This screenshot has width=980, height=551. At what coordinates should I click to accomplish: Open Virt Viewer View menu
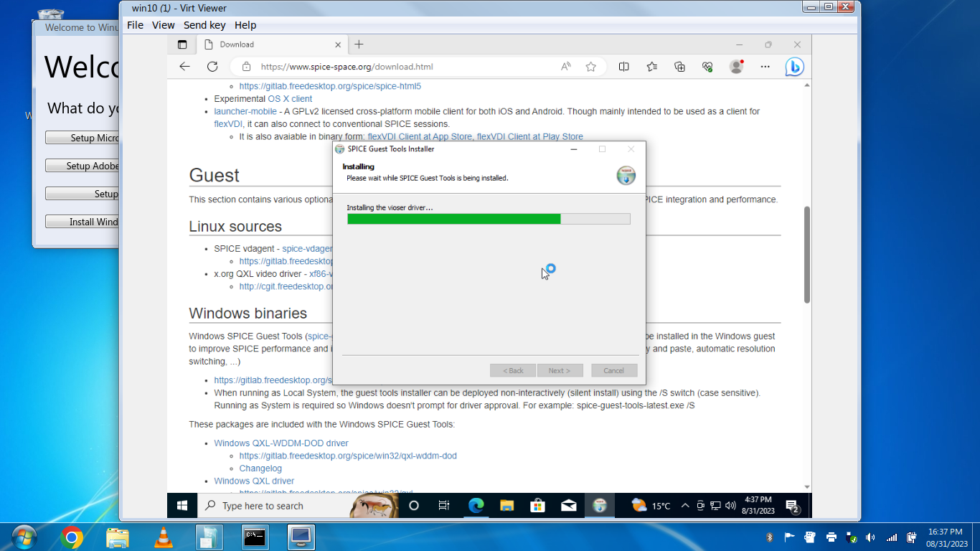pyautogui.click(x=163, y=25)
